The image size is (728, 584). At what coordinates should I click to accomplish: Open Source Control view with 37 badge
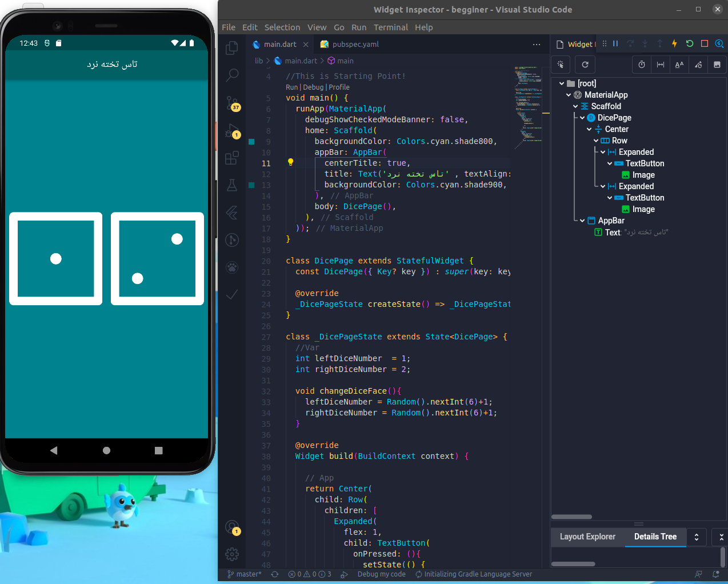click(232, 103)
